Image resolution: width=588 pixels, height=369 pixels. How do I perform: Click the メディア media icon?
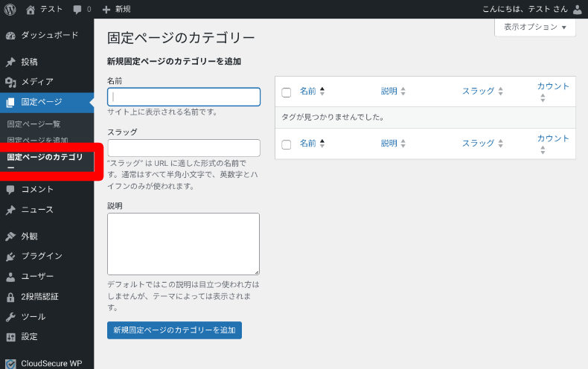click(x=10, y=82)
